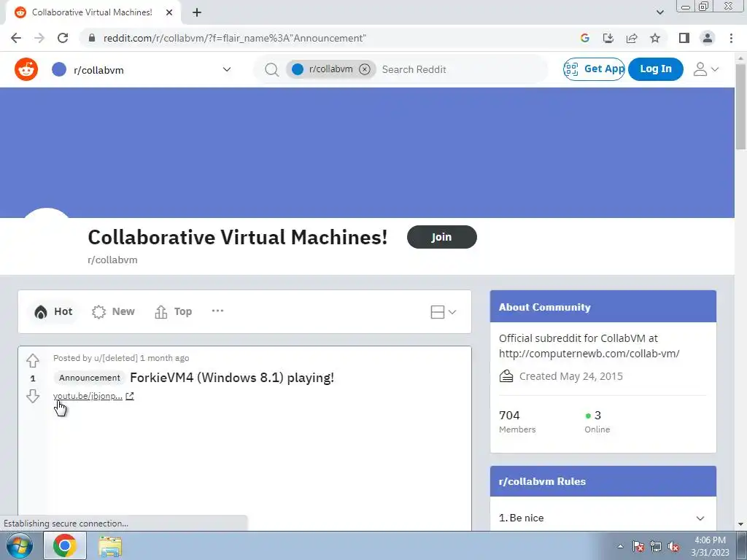Click the site lock icon in address bar
This screenshot has width=747, height=560.
pos(92,38)
